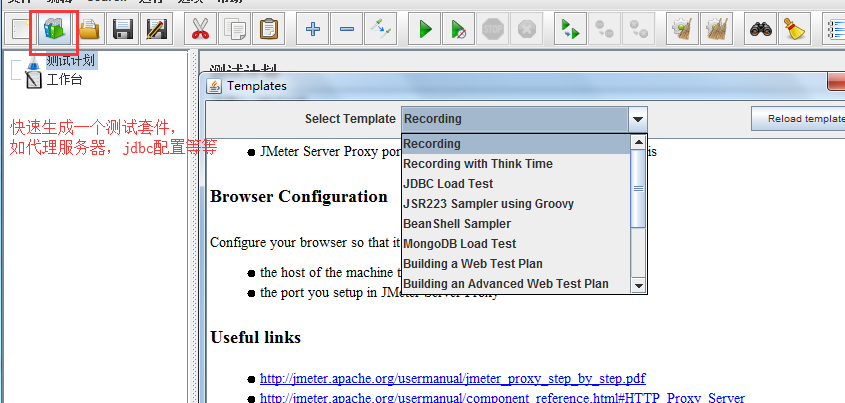This screenshot has height=403, width=845.
Task: Open the Select Template combo box arrow
Action: click(638, 119)
